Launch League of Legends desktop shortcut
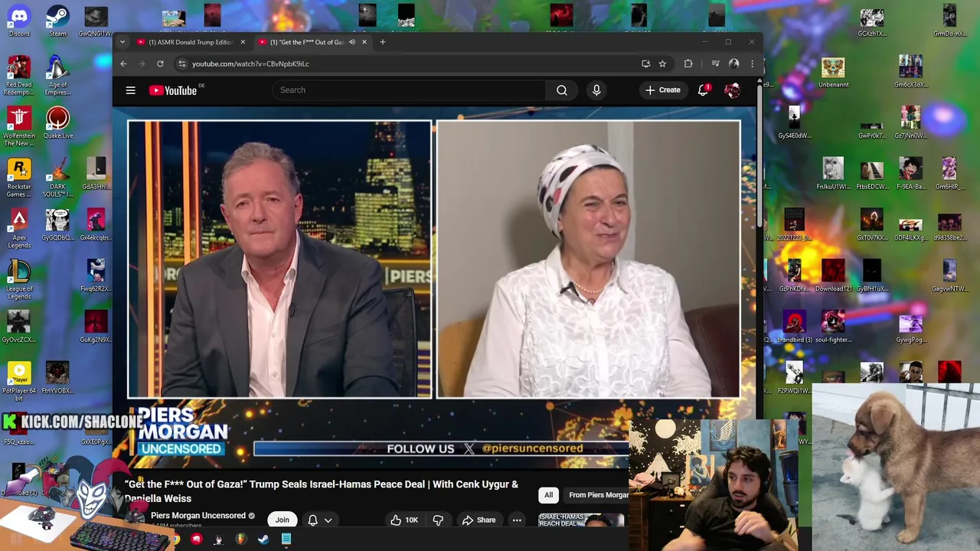The height and width of the screenshot is (551, 980). [19, 279]
